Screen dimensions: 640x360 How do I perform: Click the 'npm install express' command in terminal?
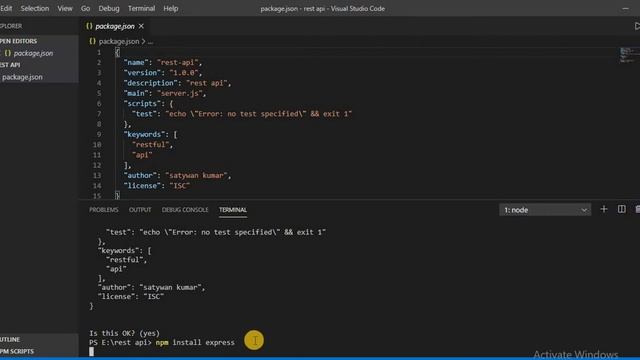pyautogui.click(x=195, y=342)
